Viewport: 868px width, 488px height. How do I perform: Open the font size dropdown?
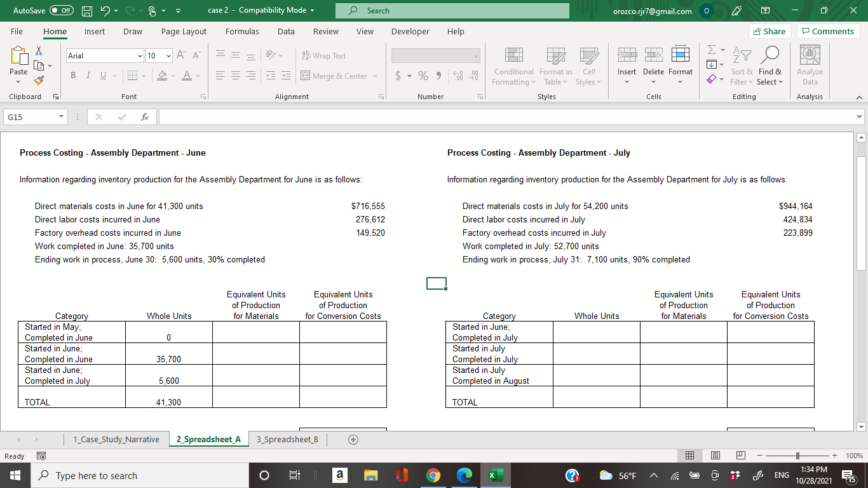point(168,56)
